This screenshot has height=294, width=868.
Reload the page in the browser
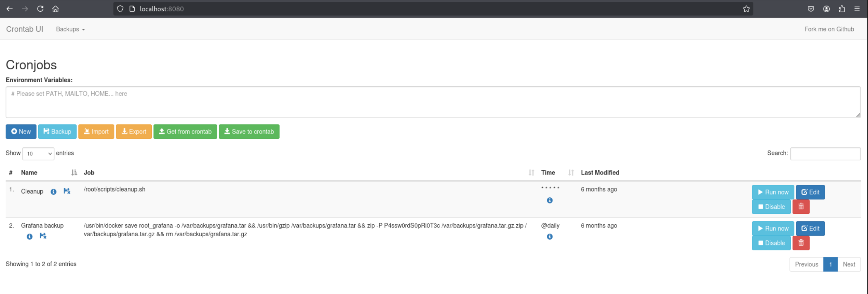(x=40, y=9)
